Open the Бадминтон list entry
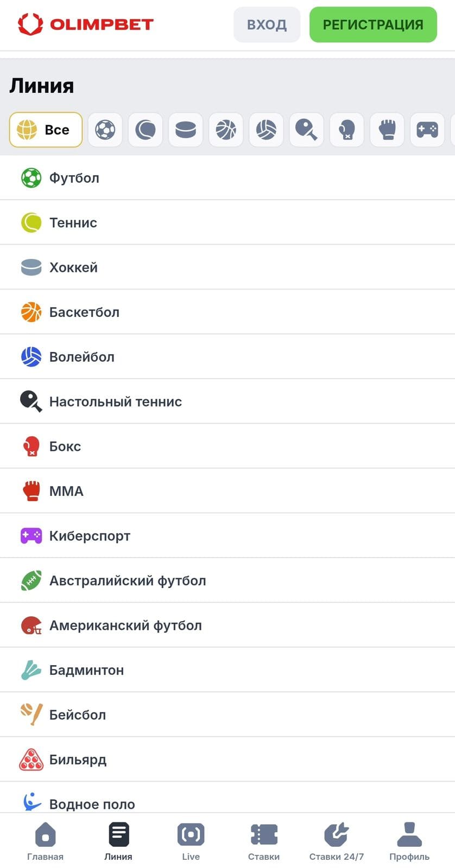Image resolution: width=455 pixels, height=868 pixels. click(227, 670)
